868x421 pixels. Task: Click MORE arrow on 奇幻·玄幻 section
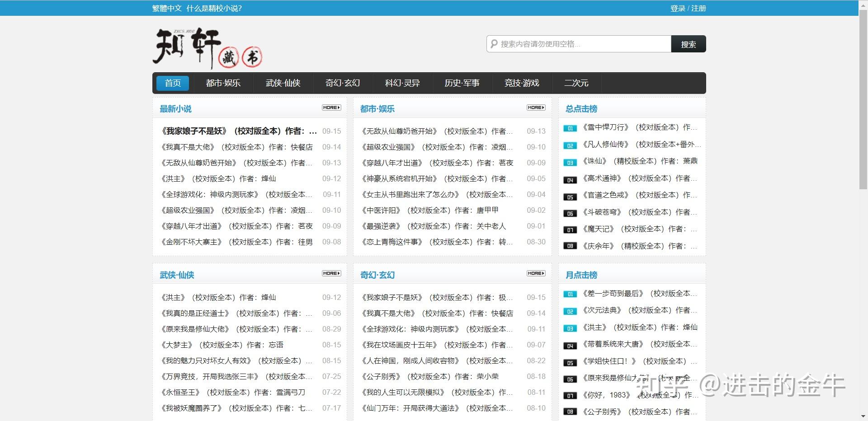pyautogui.click(x=535, y=273)
